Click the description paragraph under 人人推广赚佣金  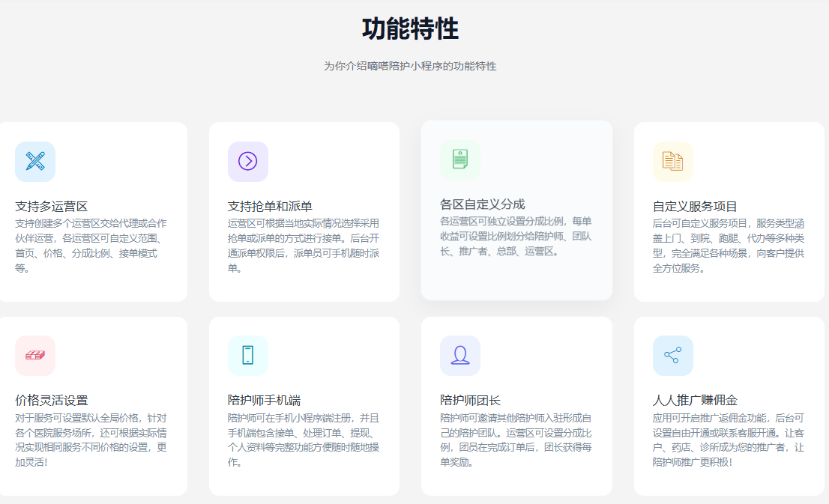pos(728,440)
